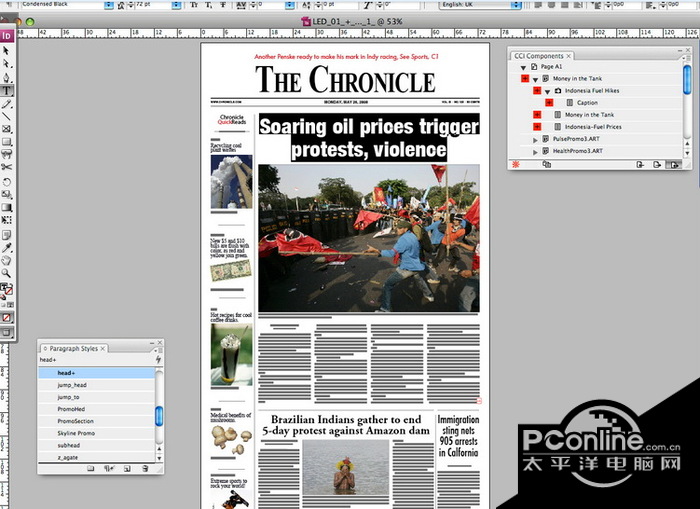The width and height of the screenshot is (700, 509).
Task: Open the font size 72 pt dropdown
Action: point(177,5)
